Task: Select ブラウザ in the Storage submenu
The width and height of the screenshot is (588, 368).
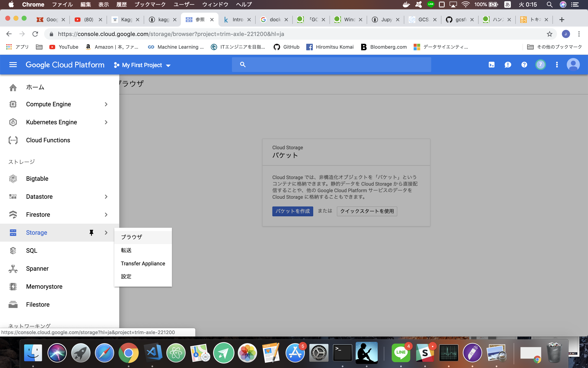Action: tap(143, 237)
